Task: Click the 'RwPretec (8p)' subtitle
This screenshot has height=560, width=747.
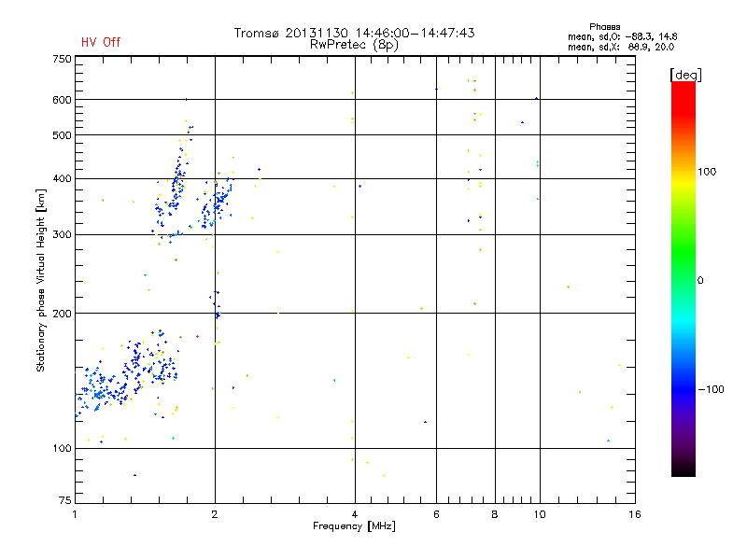Action: point(354,45)
